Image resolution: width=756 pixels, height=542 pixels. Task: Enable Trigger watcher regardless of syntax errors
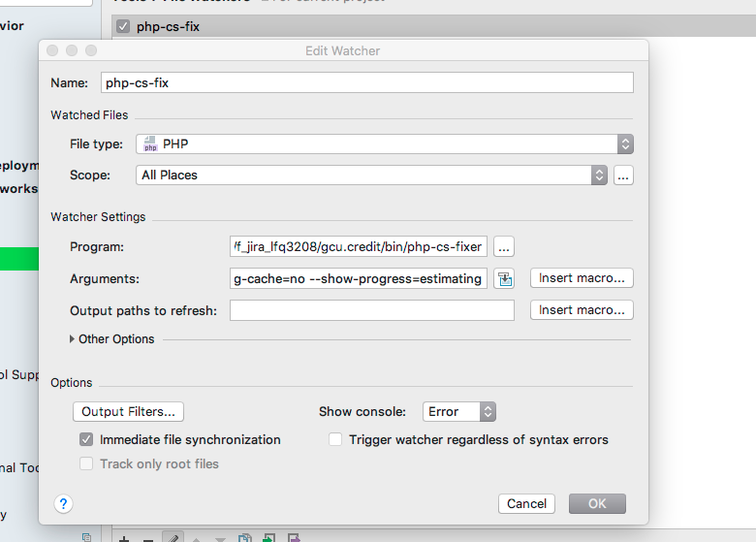335,439
